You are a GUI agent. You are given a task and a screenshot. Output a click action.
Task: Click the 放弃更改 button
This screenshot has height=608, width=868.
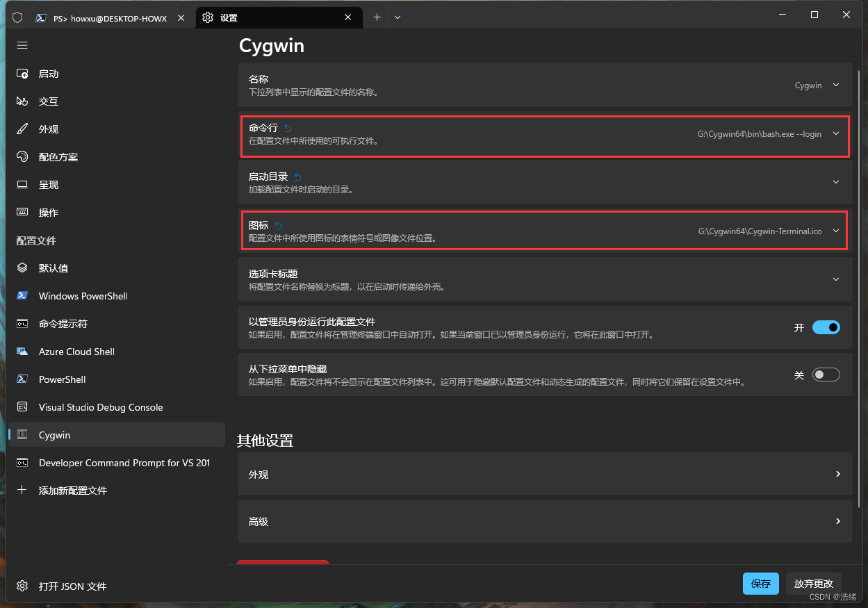click(x=813, y=584)
